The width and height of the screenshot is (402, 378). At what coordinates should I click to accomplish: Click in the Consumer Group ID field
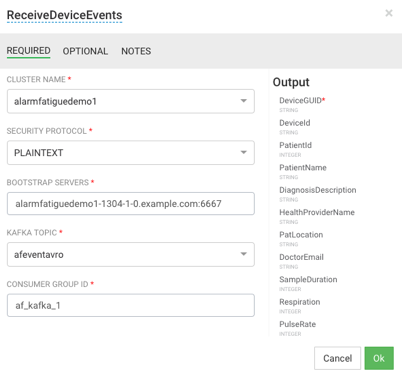[x=131, y=305]
